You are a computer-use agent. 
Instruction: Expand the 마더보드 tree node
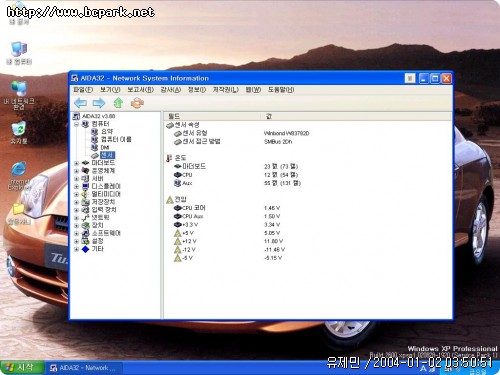(x=76, y=163)
